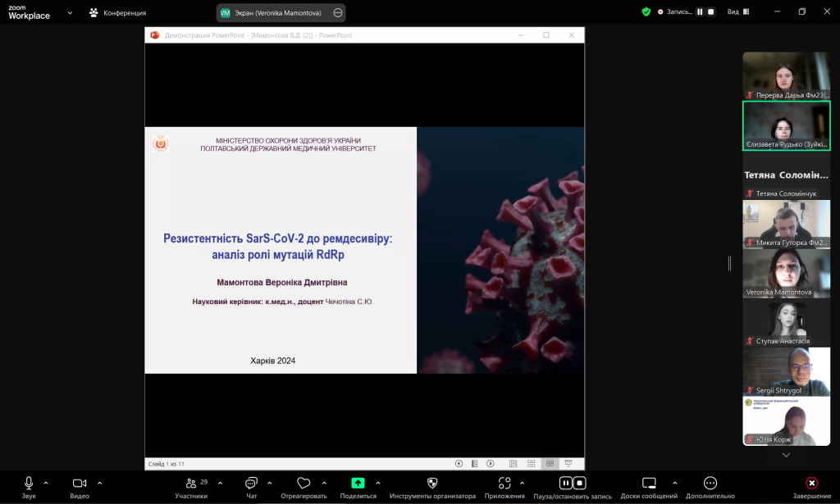Go to previous slide in PowerPoint
The image size is (840, 504).
click(459, 463)
